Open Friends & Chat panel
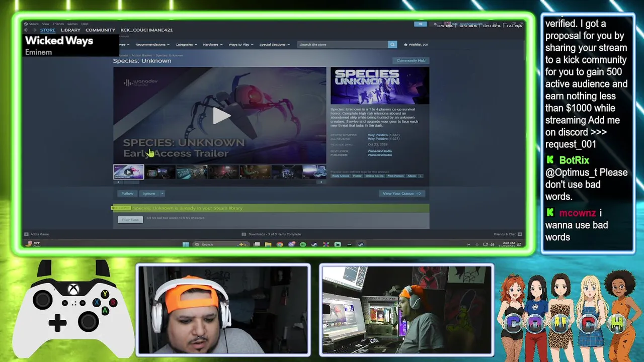 click(507, 234)
